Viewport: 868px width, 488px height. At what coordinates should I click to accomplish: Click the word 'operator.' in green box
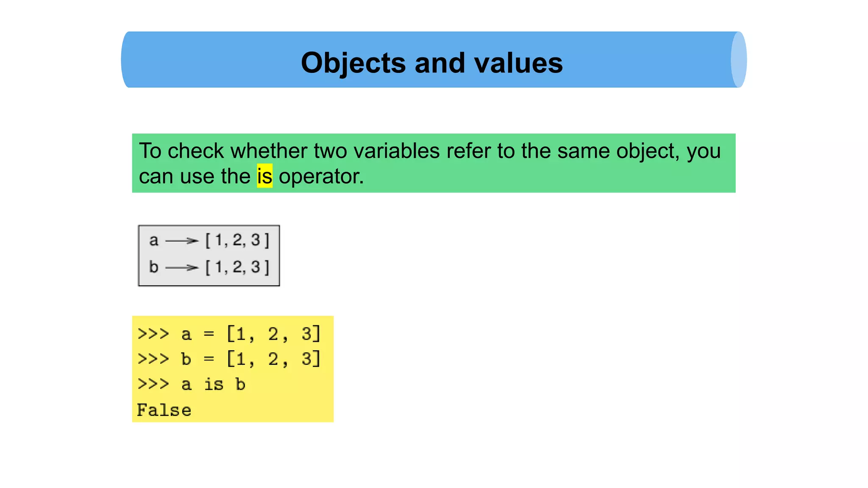[x=321, y=176]
